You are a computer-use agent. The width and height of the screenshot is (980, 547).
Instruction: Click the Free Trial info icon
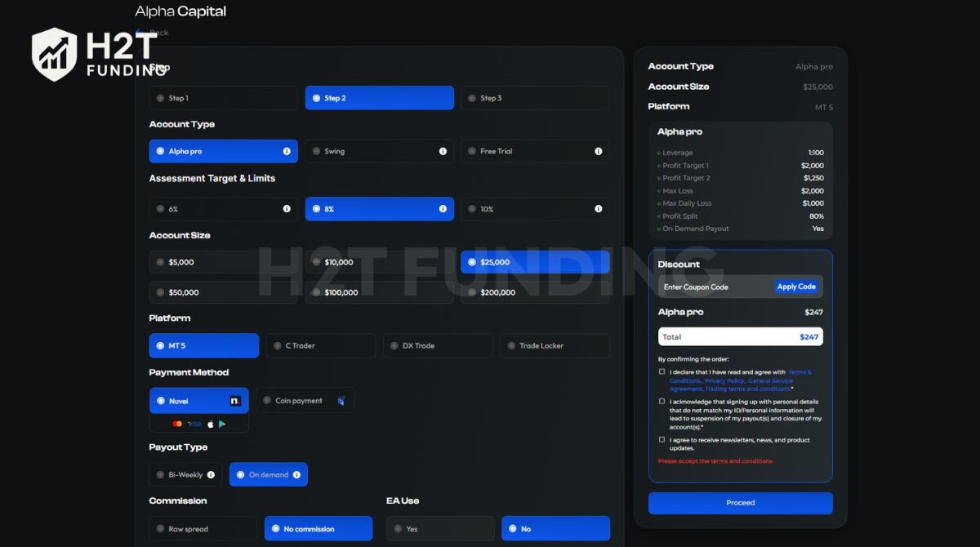(x=598, y=151)
